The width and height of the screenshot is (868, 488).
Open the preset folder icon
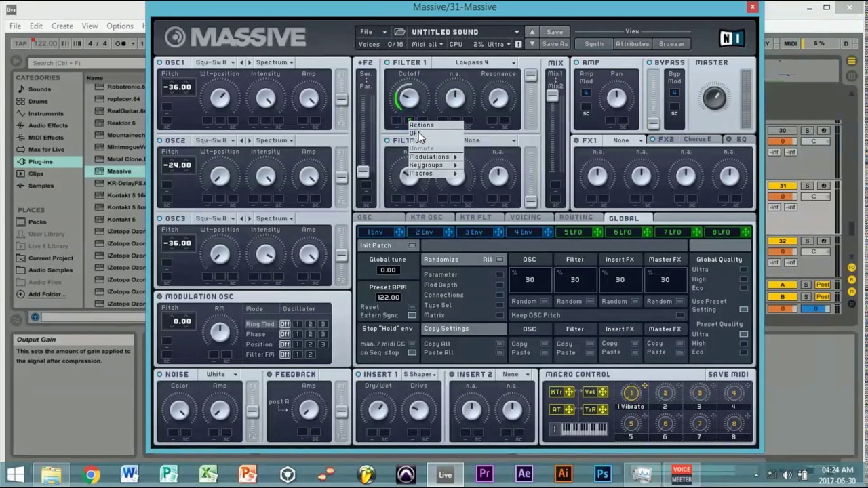[x=399, y=32]
